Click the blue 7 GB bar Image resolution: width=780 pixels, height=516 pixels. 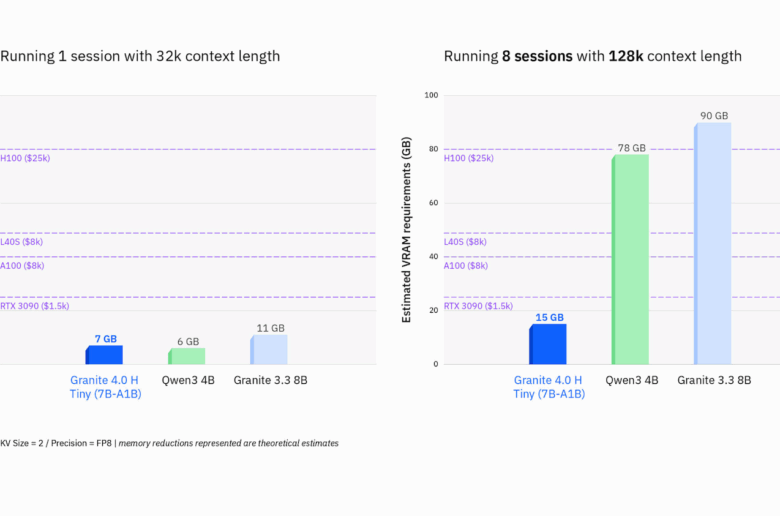(x=104, y=355)
